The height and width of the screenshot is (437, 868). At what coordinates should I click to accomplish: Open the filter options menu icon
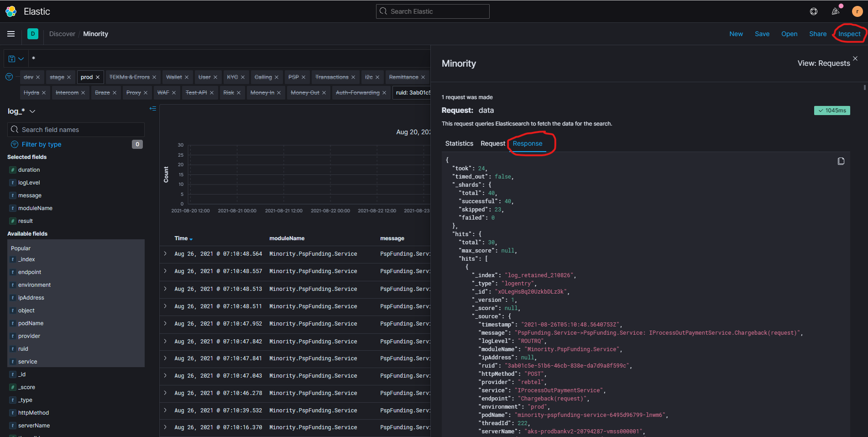(x=9, y=77)
